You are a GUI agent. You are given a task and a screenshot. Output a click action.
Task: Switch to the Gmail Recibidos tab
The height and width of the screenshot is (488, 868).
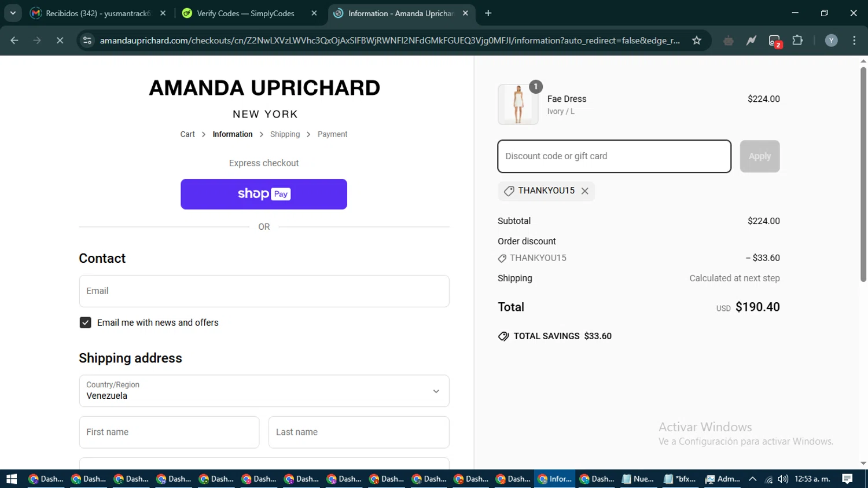click(x=98, y=13)
